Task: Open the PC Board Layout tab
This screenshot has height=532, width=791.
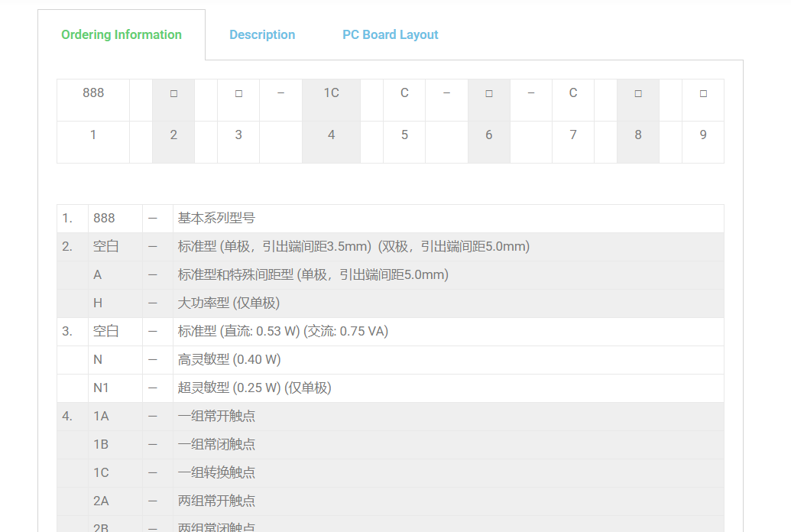Action: (390, 34)
